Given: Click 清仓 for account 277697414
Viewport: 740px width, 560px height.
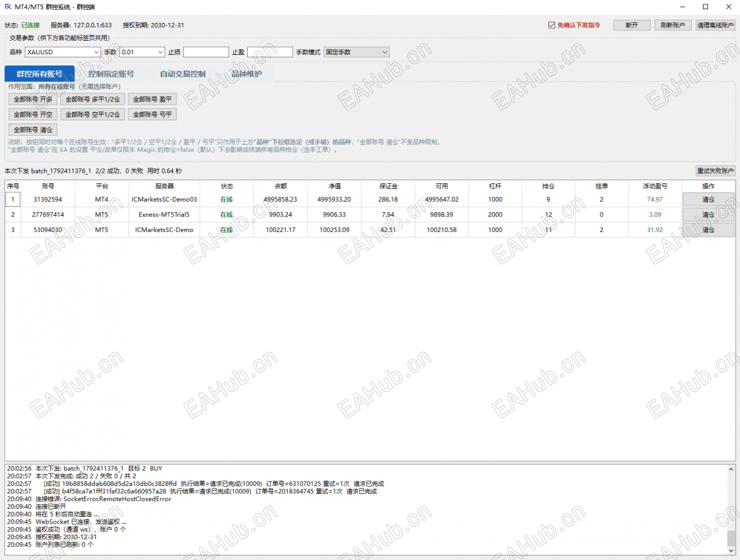Looking at the screenshot, I should pyautogui.click(x=709, y=215).
